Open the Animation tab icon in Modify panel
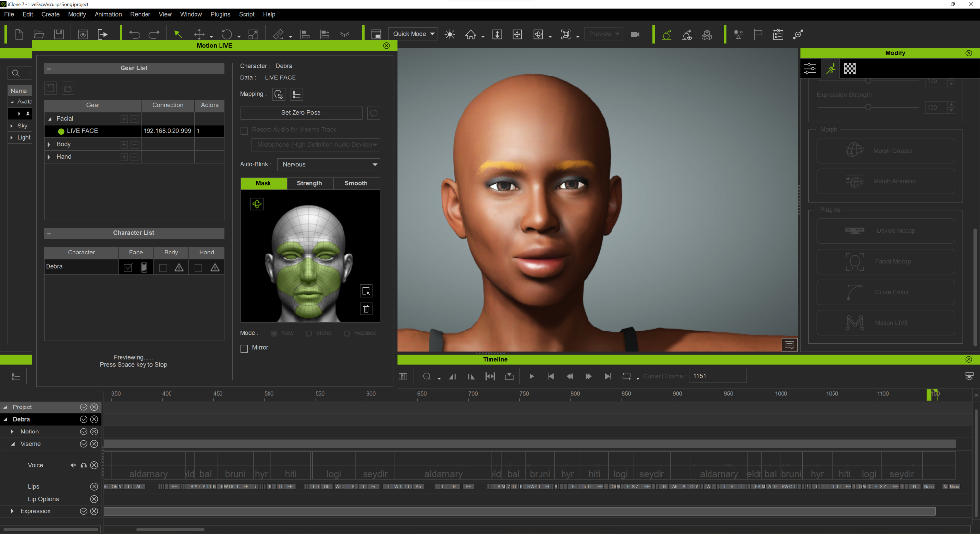The width and height of the screenshot is (980, 534). [831, 69]
